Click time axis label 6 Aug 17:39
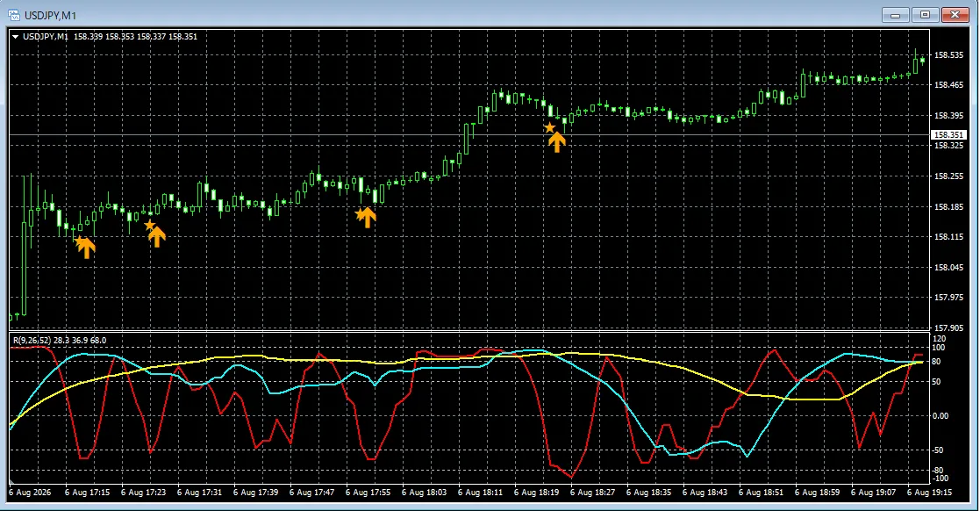Image resolution: width=980 pixels, height=511 pixels. (x=255, y=493)
